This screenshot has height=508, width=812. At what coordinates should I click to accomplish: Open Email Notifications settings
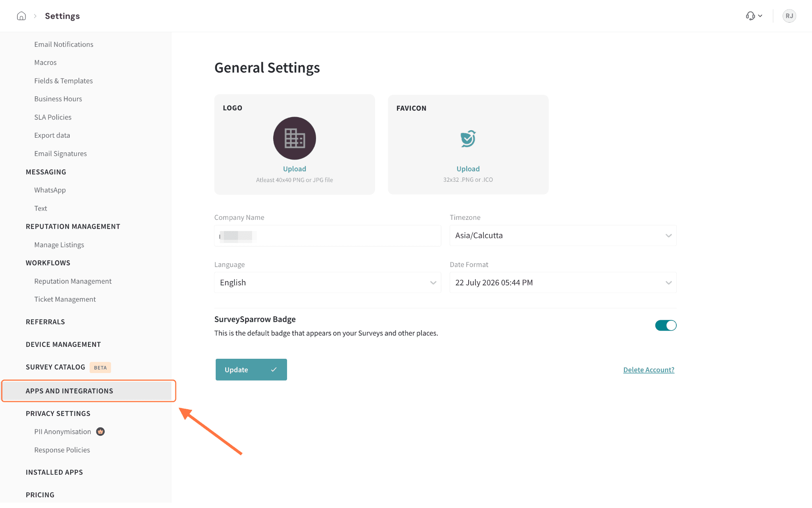[64, 44]
